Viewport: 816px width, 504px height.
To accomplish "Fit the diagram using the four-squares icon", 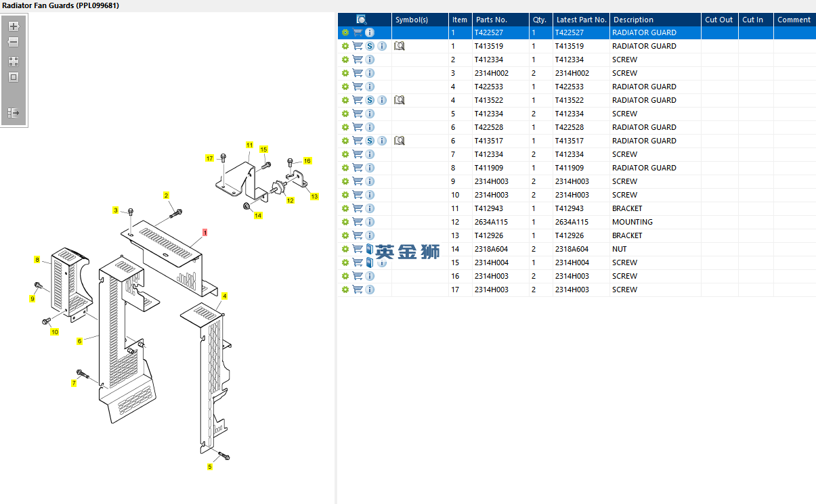I will (x=14, y=61).
